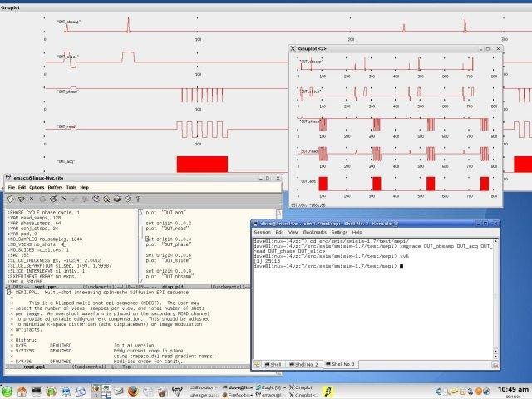
Task: Click the mail envelope icon in taskbar
Action: click(118, 392)
